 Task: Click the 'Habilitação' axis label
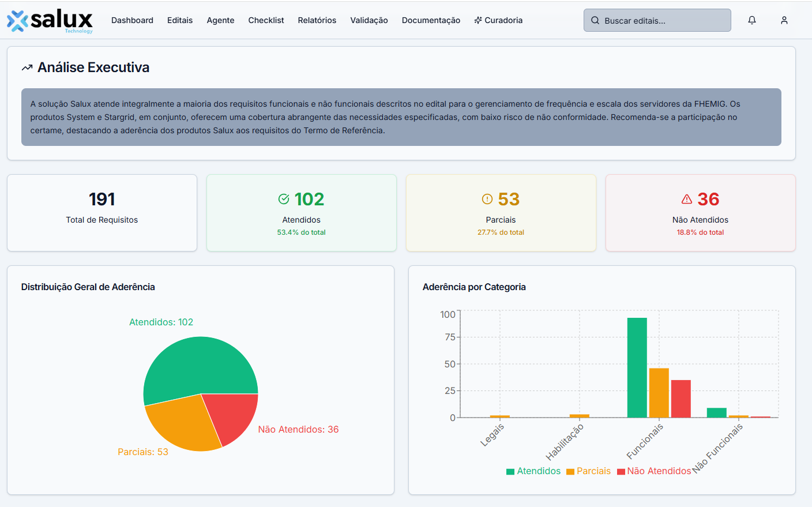click(x=565, y=442)
